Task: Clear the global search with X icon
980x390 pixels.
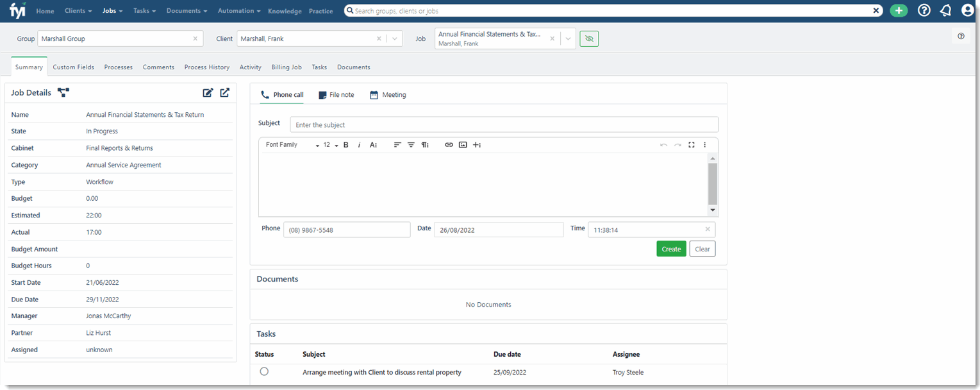Action: [x=876, y=11]
